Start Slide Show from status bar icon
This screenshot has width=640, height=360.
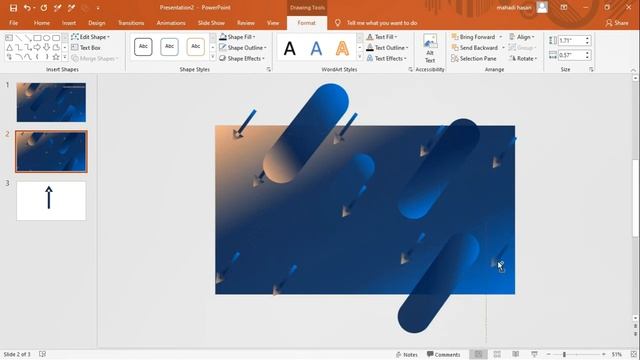pyautogui.click(x=534, y=354)
